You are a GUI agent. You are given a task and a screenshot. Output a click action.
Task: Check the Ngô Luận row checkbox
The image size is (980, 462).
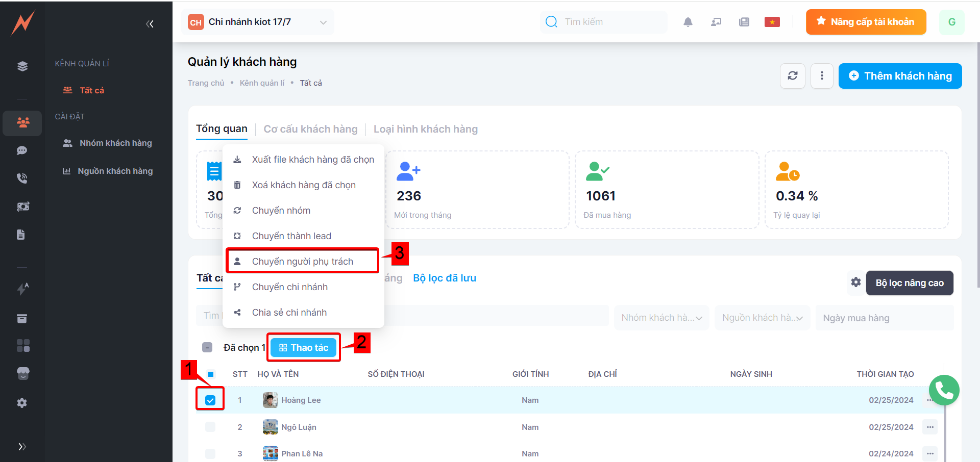[210, 427]
